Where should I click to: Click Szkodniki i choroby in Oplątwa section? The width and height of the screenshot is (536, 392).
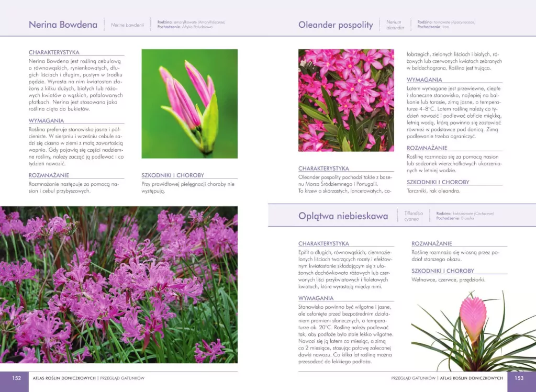coord(443,271)
